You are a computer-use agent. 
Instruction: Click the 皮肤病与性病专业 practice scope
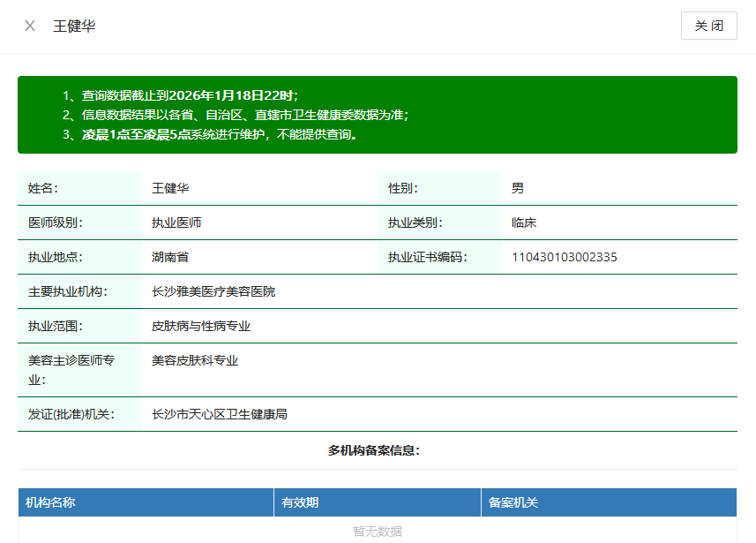click(x=201, y=326)
